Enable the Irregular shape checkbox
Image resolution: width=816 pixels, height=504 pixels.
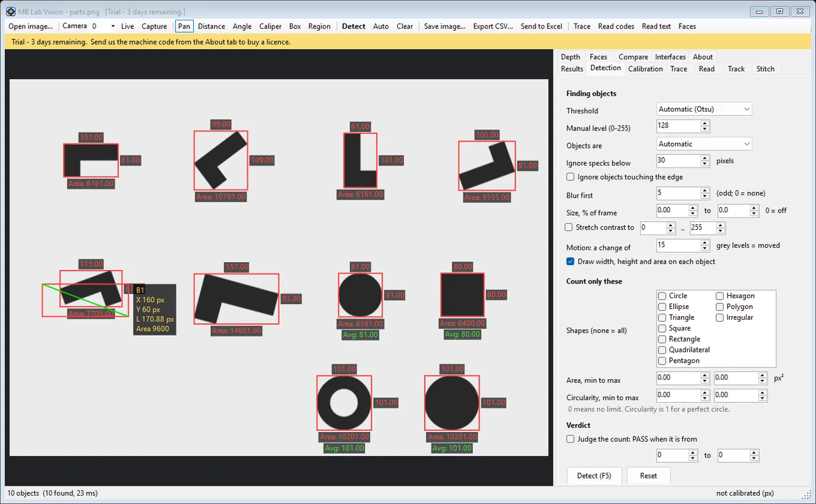[720, 317]
